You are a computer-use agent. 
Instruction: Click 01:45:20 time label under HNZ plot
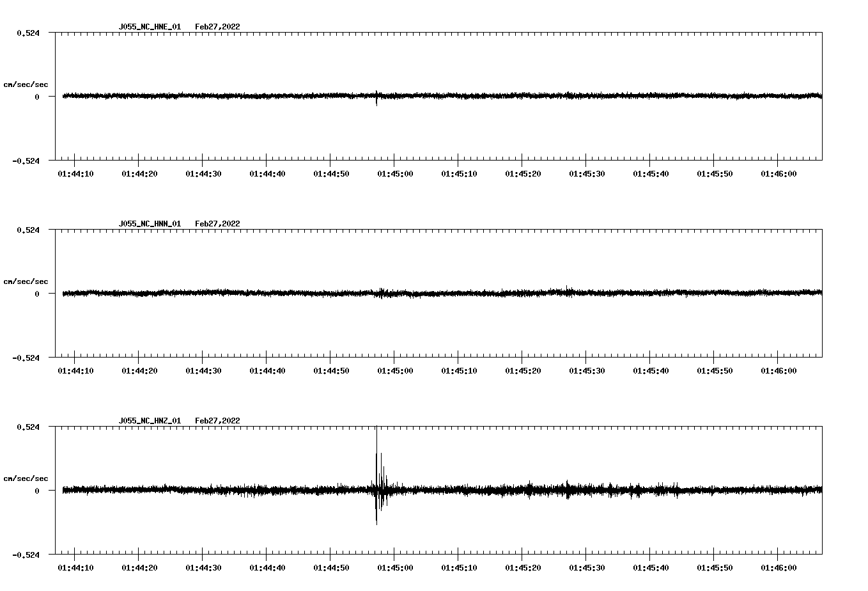(x=523, y=568)
